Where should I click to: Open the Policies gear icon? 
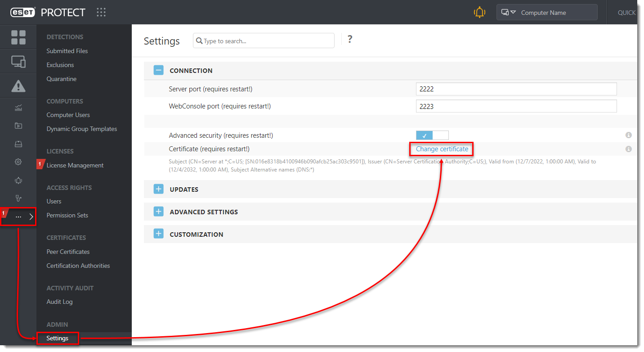click(x=18, y=162)
